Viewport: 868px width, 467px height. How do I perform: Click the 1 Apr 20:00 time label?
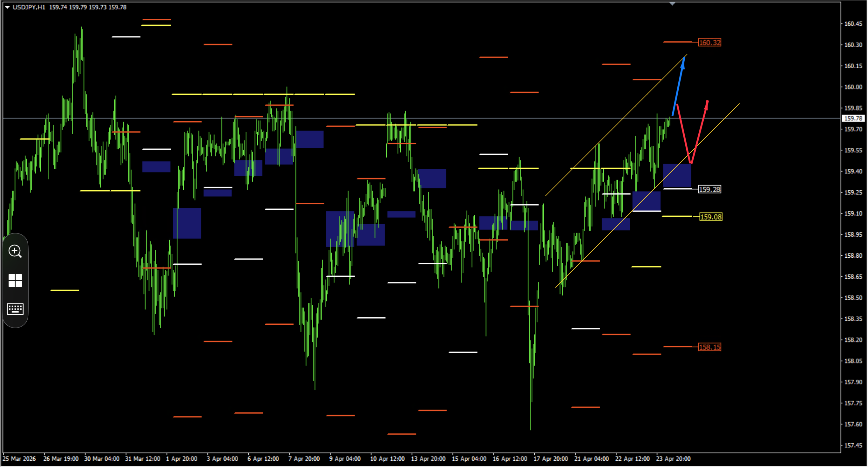click(x=182, y=458)
